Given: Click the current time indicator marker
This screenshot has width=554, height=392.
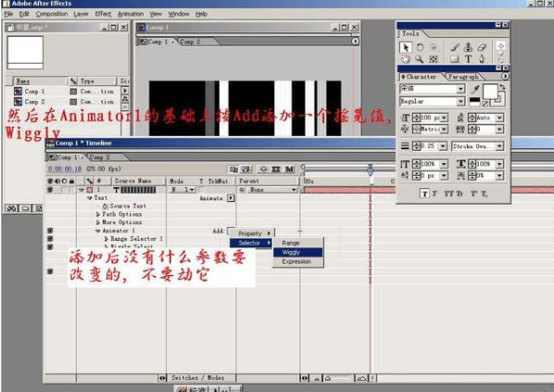Looking at the screenshot, I should pos(370,170).
